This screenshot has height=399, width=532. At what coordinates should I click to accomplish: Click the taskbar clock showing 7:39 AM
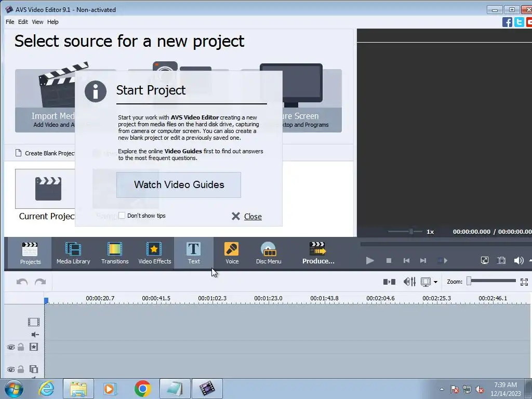(x=505, y=389)
